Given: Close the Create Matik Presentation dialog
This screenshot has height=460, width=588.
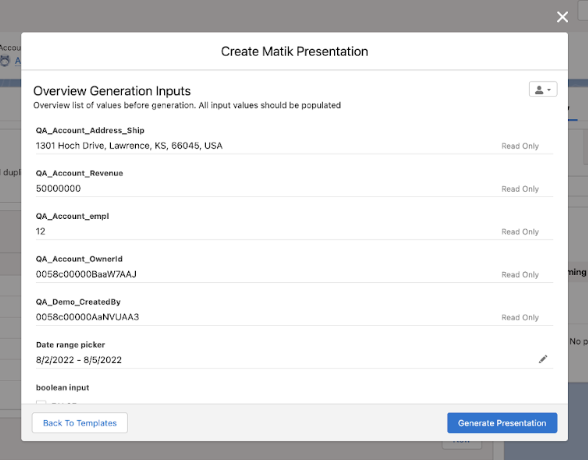Looking at the screenshot, I should pos(562,17).
